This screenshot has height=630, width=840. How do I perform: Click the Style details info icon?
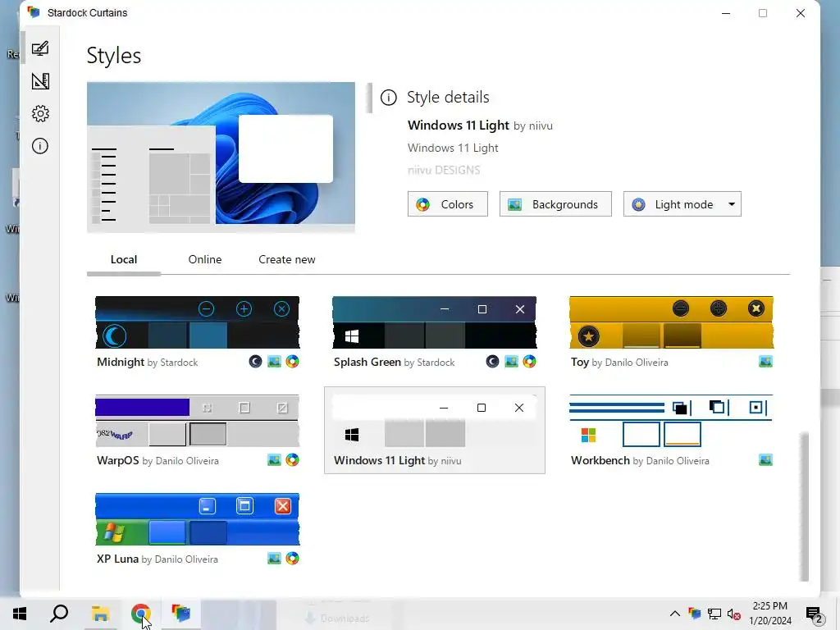(x=388, y=98)
